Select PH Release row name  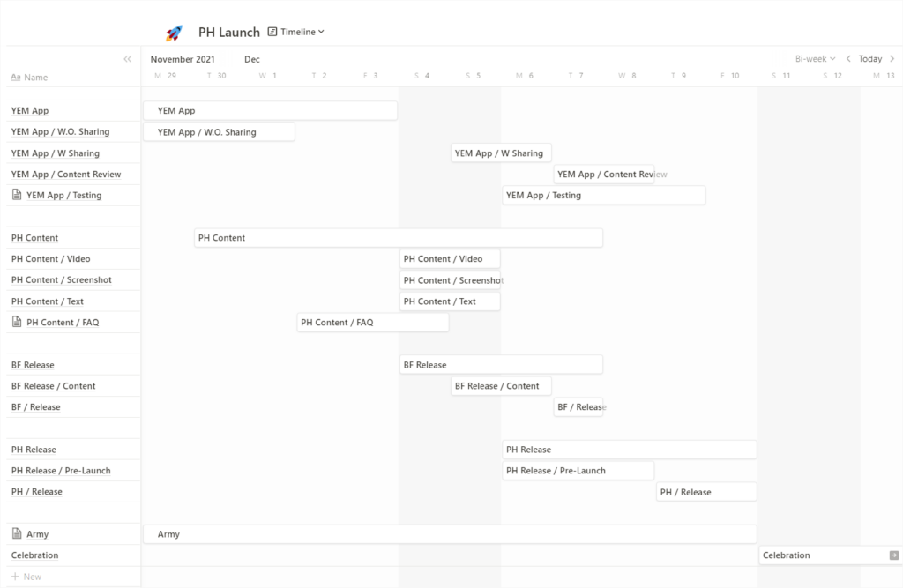coord(34,450)
